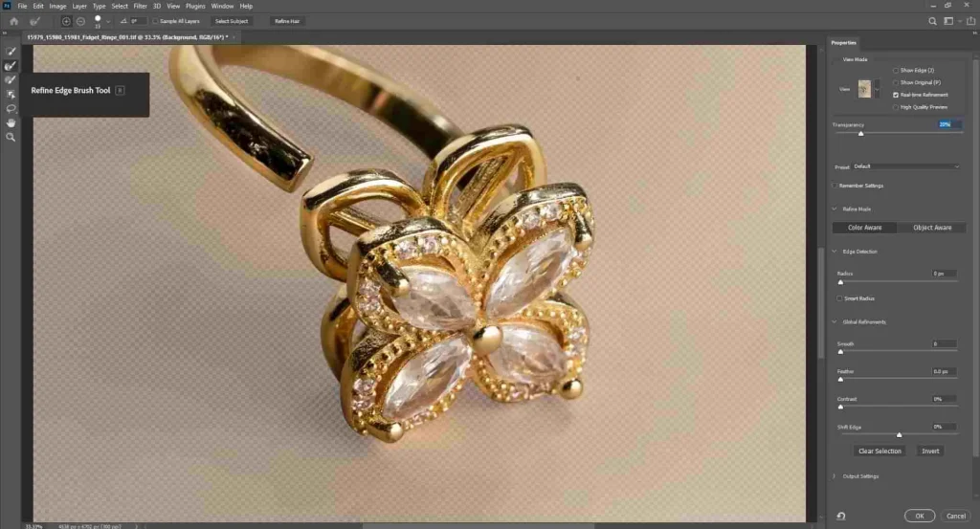Enable Show Edge (J) checkbox
The image size is (980, 529).
pyautogui.click(x=896, y=71)
